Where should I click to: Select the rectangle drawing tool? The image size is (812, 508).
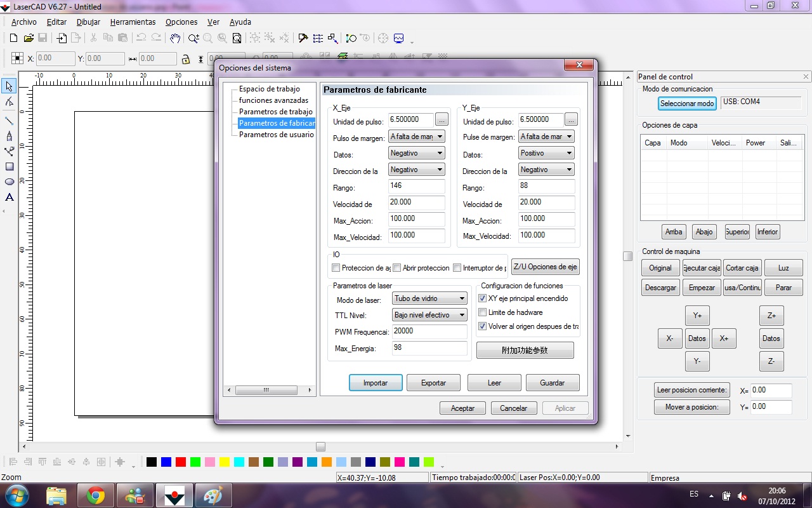click(x=9, y=166)
